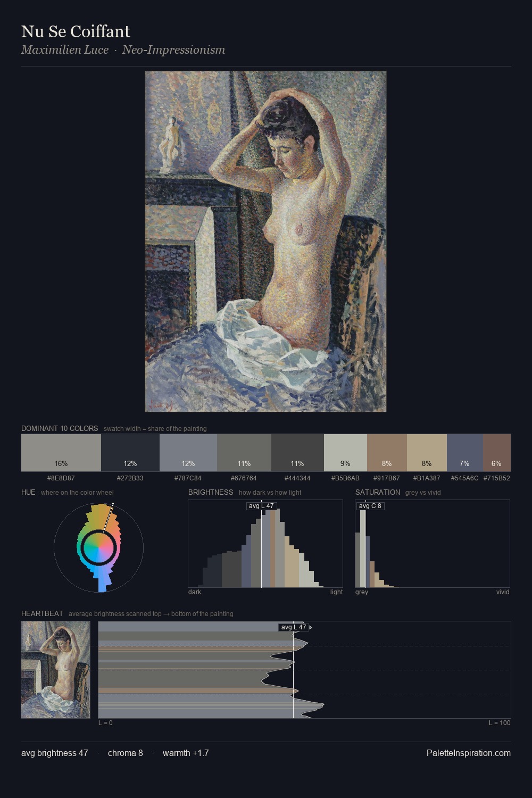The image size is (532, 798).
Task: Choose the #B1A387 tan swatch
Action: pos(427,453)
